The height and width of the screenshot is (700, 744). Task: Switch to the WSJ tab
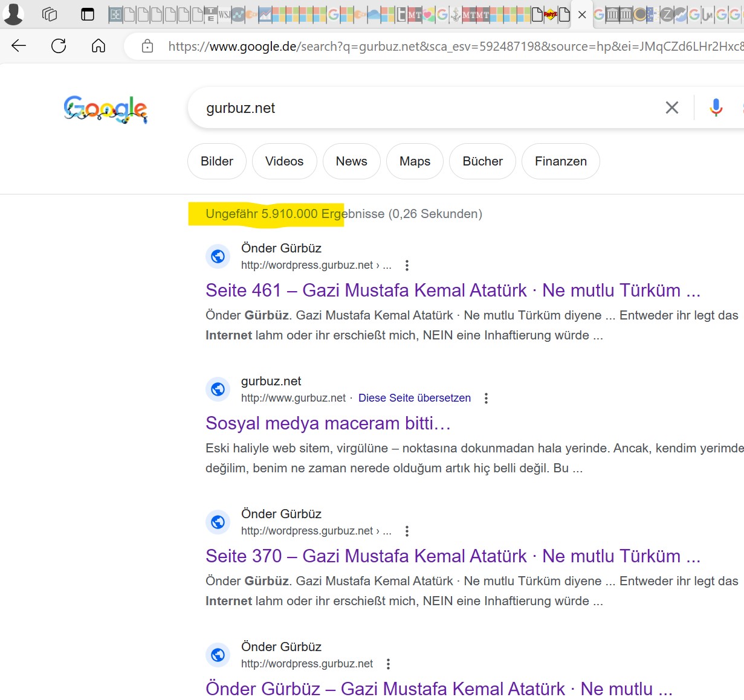click(x=224, y=14)
